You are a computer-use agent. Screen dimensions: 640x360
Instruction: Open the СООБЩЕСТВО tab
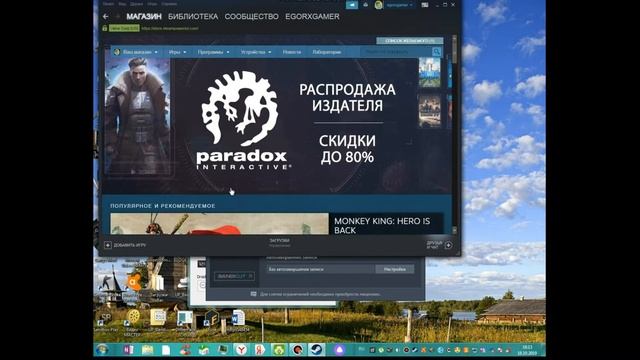click(x=251, y=17)
